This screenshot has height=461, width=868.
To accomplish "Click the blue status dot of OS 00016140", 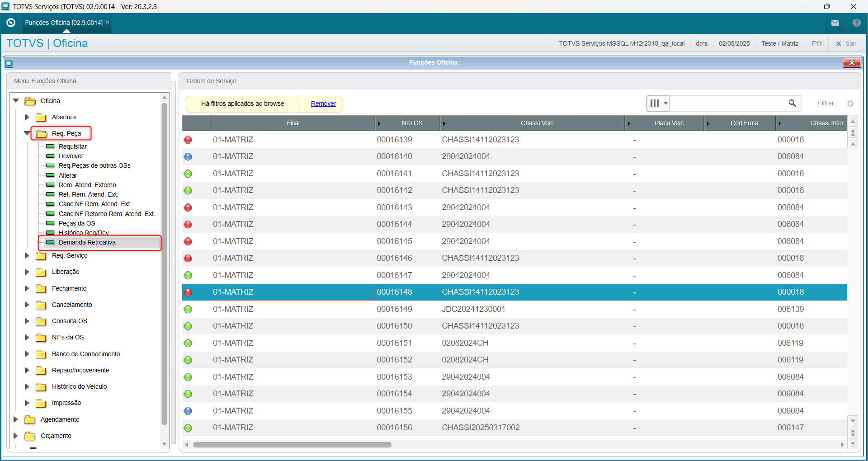I will click(188, 157).
